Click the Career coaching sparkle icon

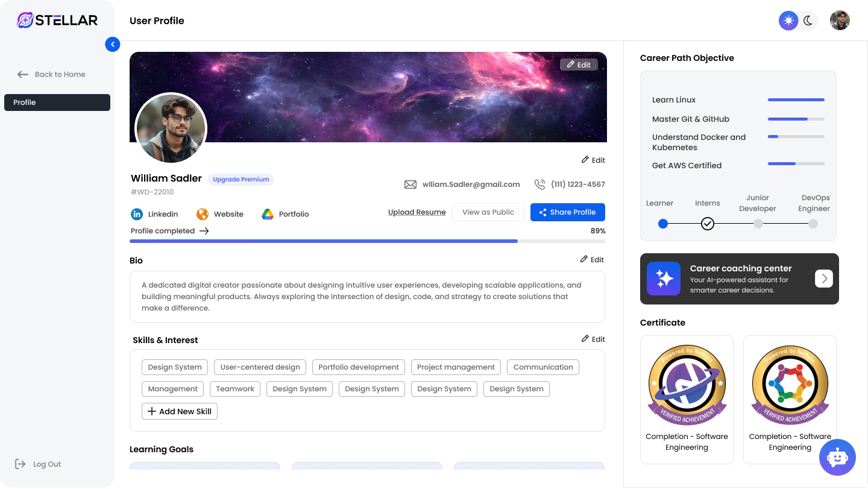[664, 279]
